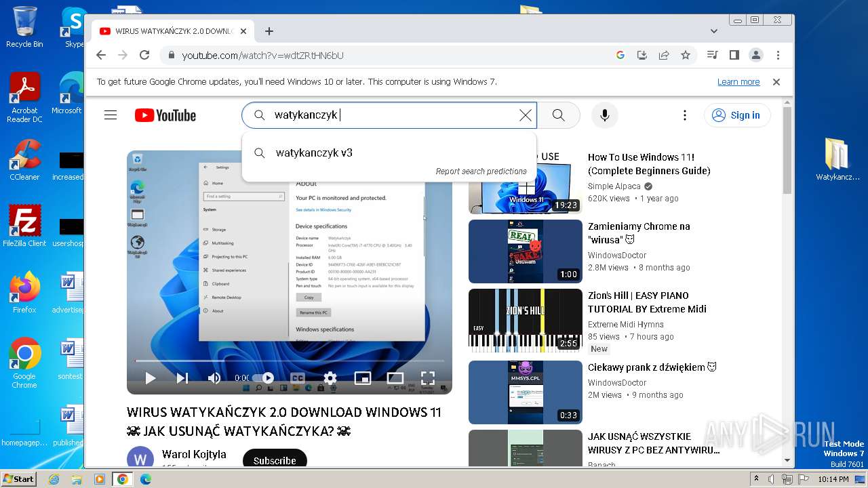Launch Firefox from desktop

pyautogui.click(x=24, y=293)
